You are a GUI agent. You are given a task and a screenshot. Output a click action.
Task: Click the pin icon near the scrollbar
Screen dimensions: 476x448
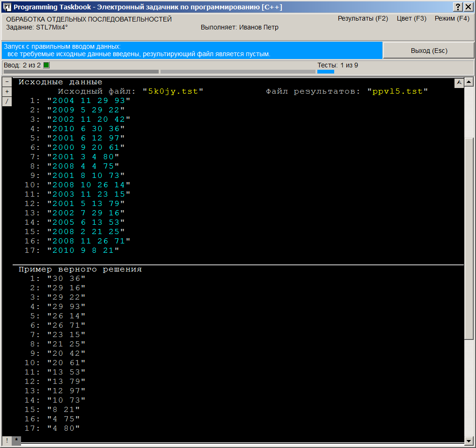459,82
